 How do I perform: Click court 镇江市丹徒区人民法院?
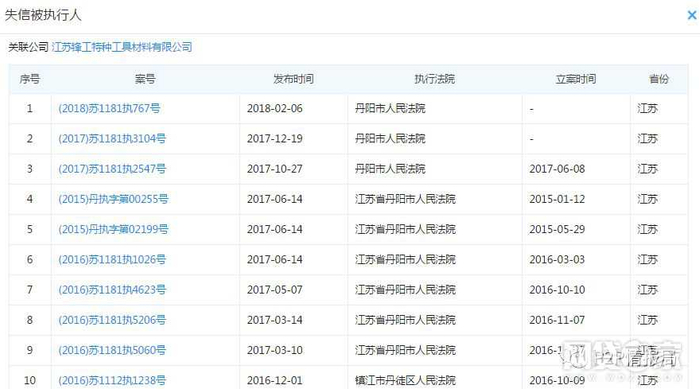coord(405,381)
